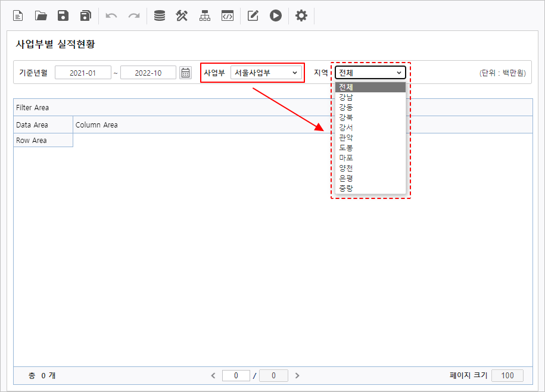Select 마포 from the region list
The height and width of the screenshot is (392, 545).
pyautogui.click(x=346, y=158)
